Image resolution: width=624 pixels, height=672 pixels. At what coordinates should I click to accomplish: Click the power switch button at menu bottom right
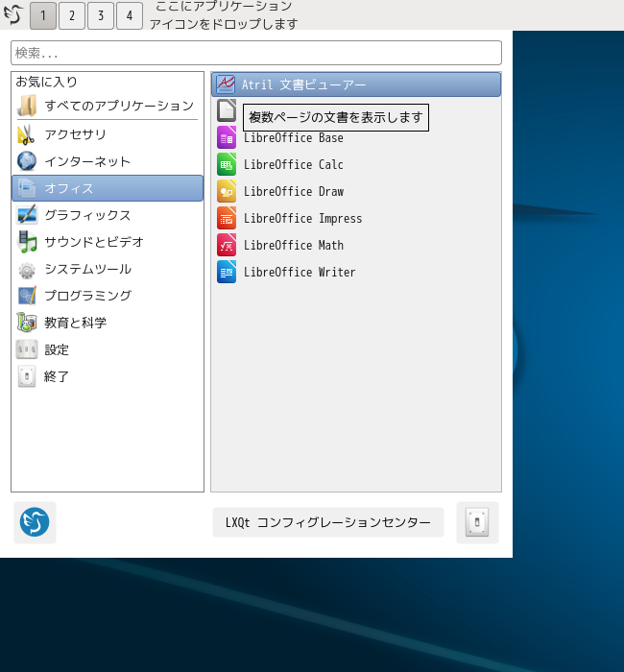point(477,522)
